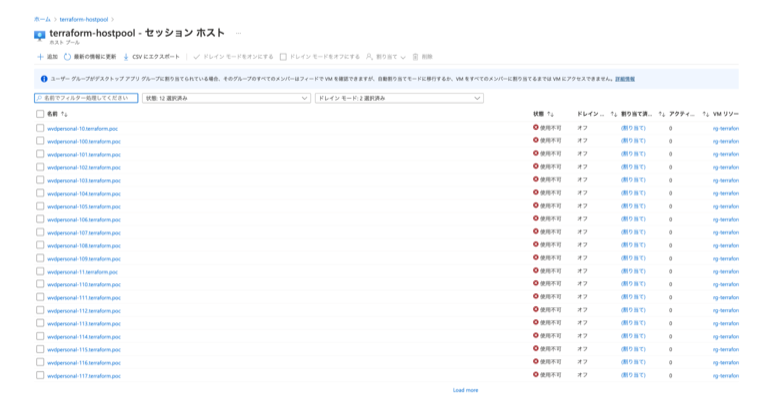
Task: Open rg-terraform resource link for wvdpersonal-106
Action: (x=726, y=219)
